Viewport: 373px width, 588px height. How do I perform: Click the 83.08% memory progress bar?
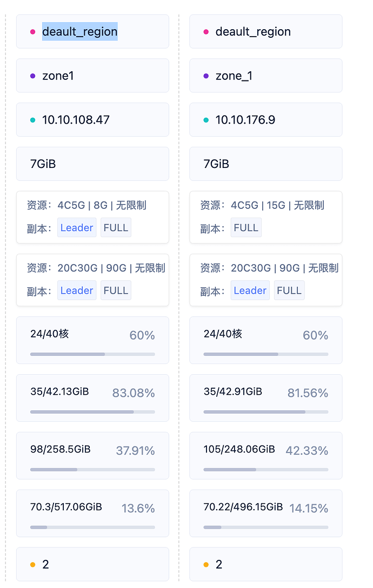click(92, 412)
